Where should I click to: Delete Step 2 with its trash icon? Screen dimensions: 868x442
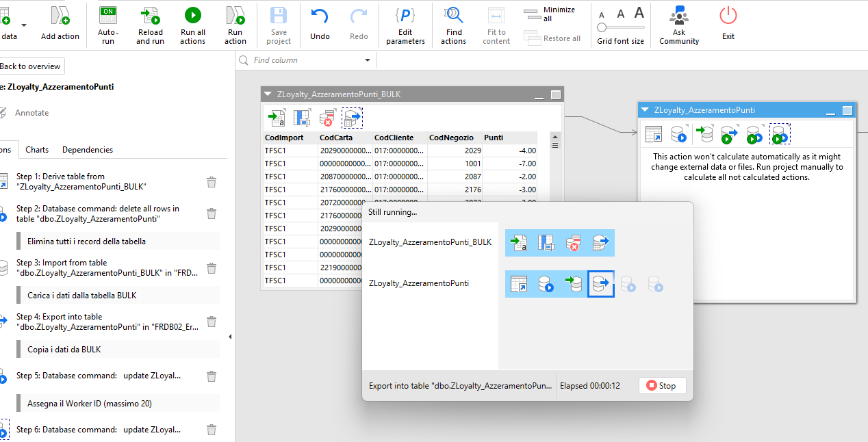tap(212, 213)
